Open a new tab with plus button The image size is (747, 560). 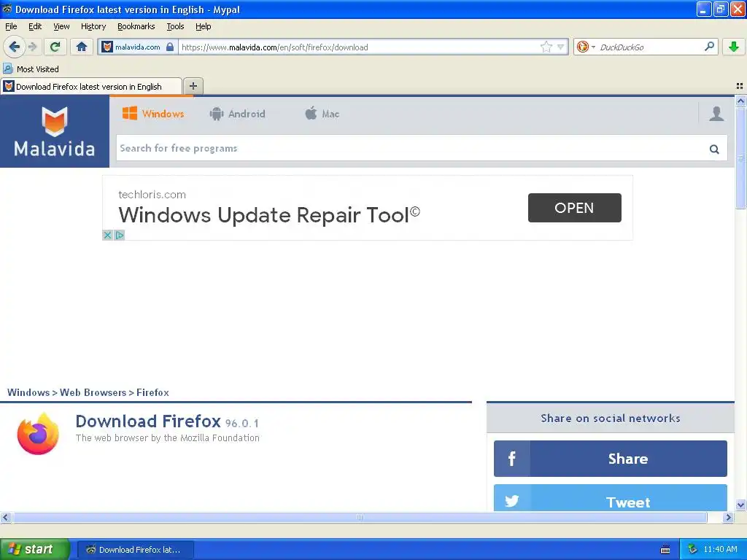click(x=193, y=86)
